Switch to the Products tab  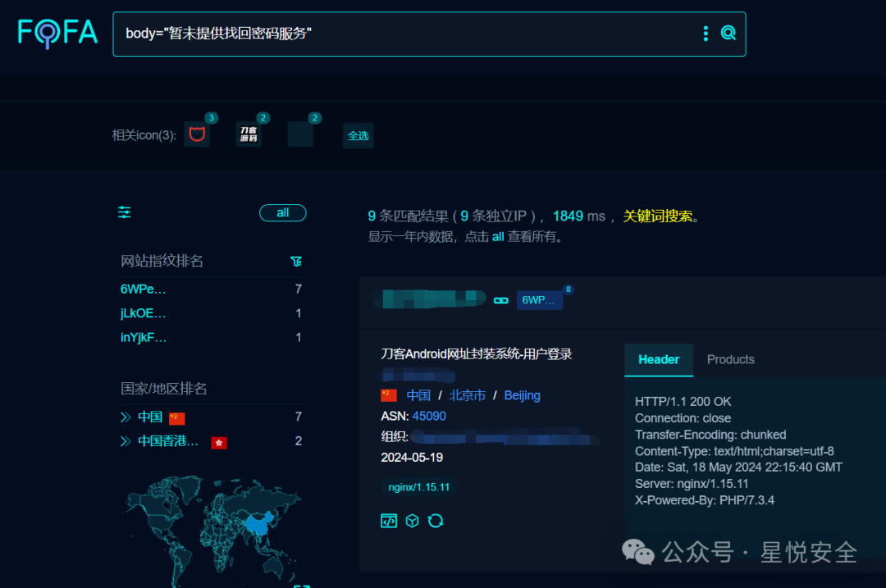(x=731, y=360)
